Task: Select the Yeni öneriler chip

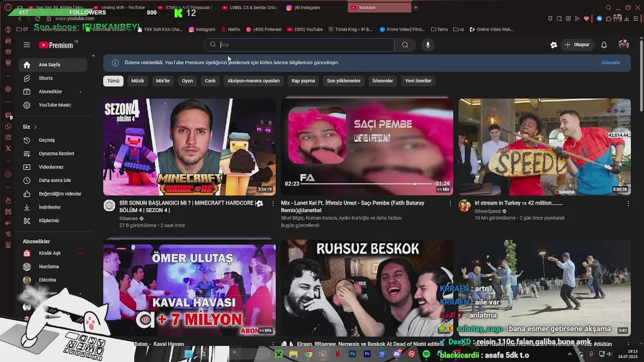Action: tap(418, 80)
